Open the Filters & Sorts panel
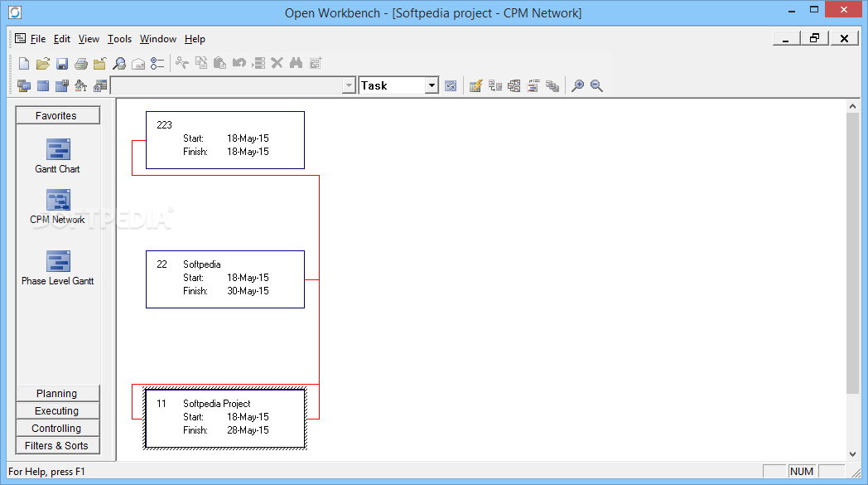This screenshot has height=485, width=868. tap(58, 446)
